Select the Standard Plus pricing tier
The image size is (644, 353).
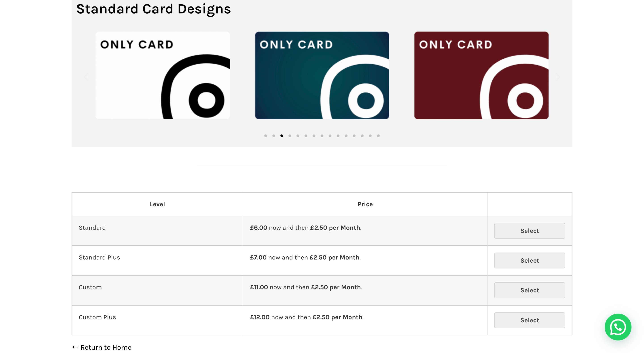tap(529, 260)
